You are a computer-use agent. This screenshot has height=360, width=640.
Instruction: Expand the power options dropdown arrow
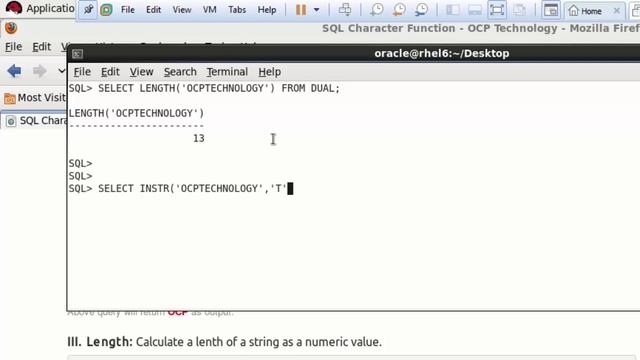[x=316, y=10]
